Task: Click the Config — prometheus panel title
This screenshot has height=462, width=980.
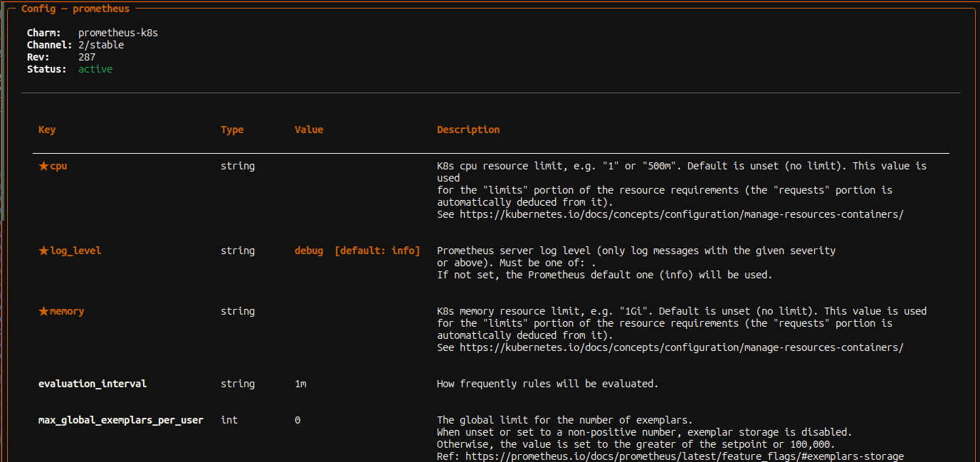Action: coord(75,9)
